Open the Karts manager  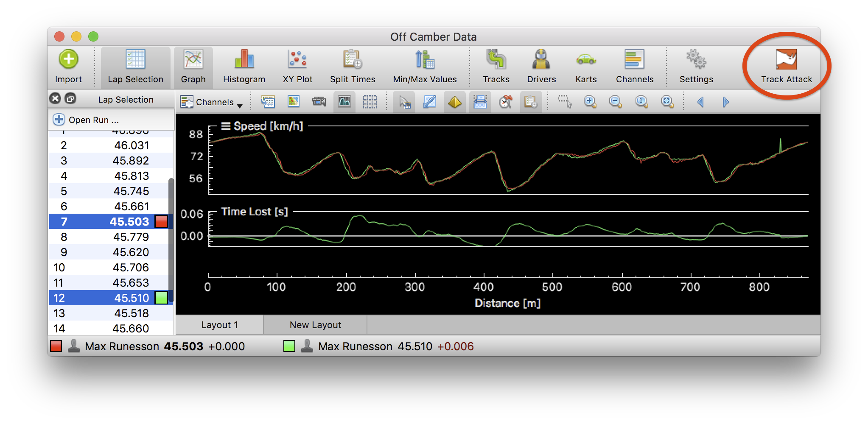pos(586,67)
